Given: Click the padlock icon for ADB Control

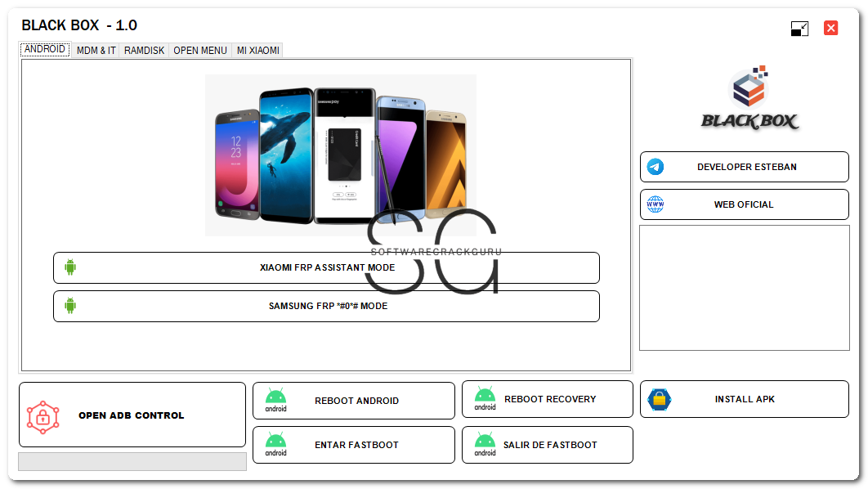Looking at the screenshot, I should point(43,418).
